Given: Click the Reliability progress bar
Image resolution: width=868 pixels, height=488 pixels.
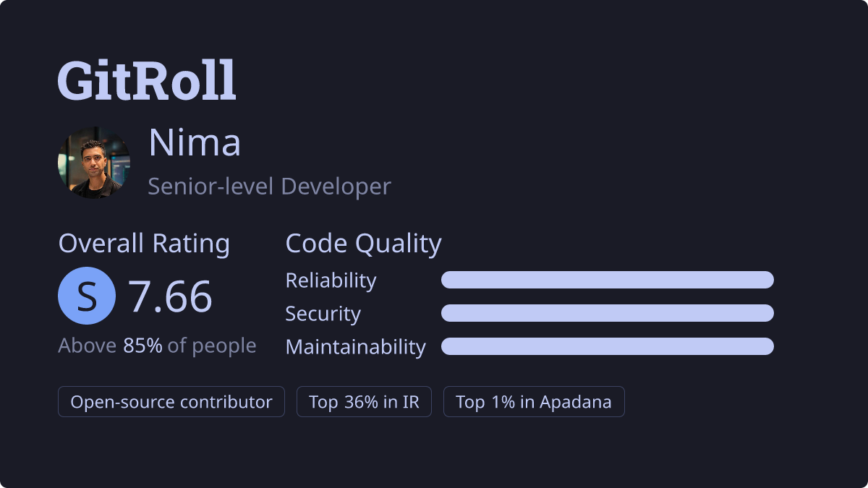Looking at the screenshot, I should pos(608,280).
